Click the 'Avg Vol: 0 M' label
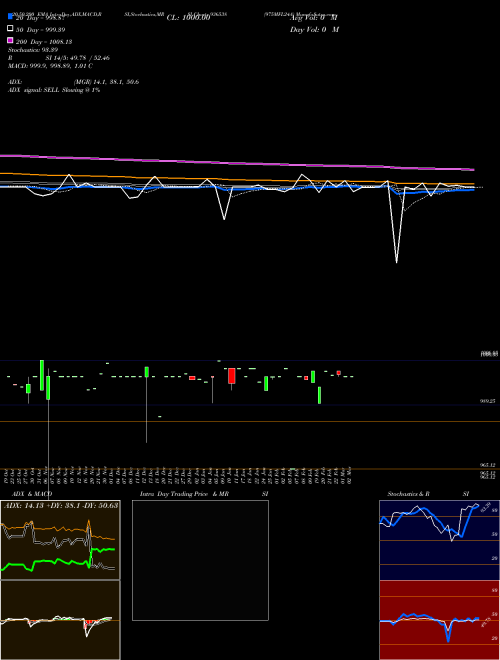The height and width of the screenshot is (660, 500). [x=314, y=18]
